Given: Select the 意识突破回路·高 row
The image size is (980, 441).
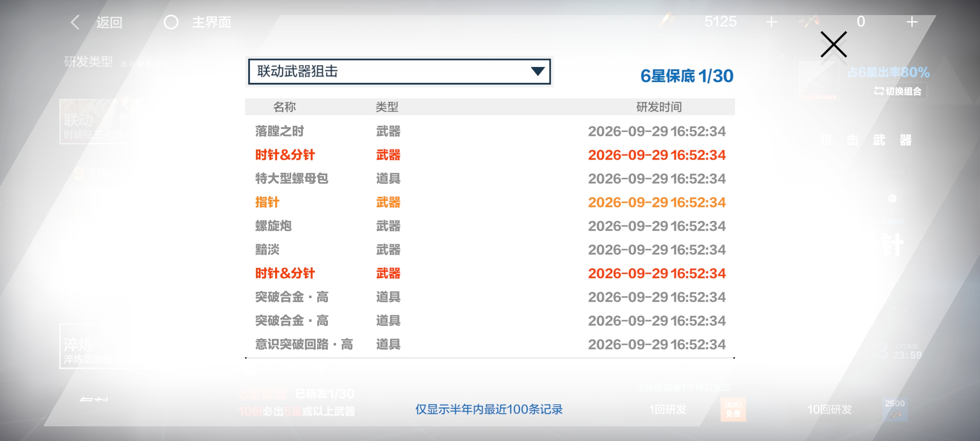Looking at the screenshot, I should click(490, 344).
